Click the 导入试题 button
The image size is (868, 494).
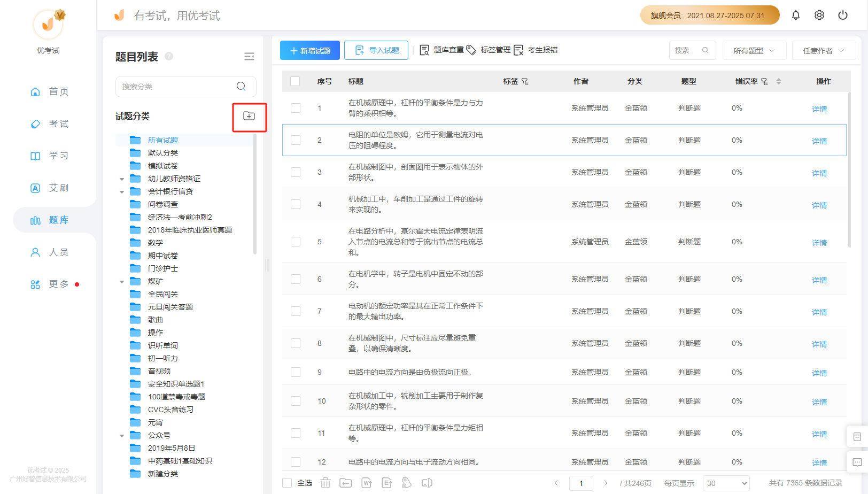click(376, 50)
